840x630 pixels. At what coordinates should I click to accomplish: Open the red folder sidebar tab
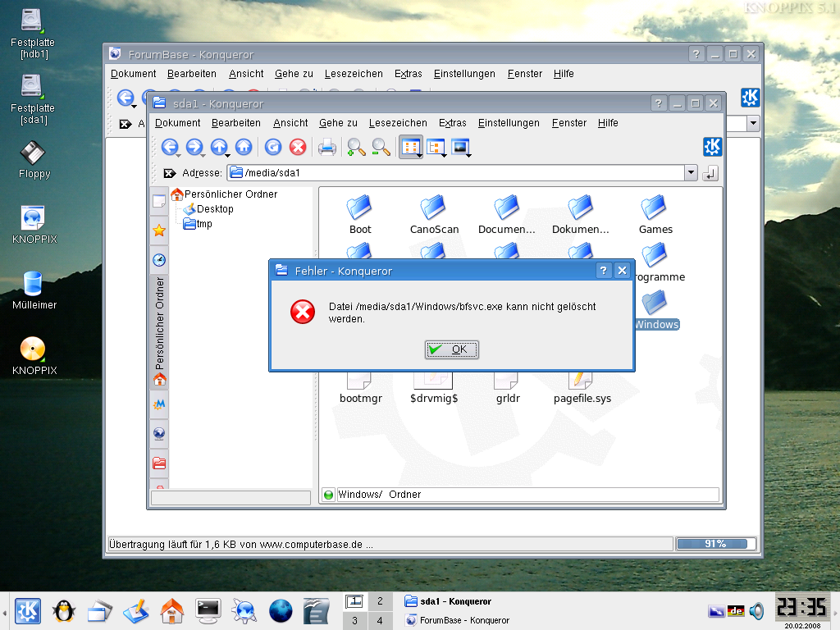[x=159, y=463]
